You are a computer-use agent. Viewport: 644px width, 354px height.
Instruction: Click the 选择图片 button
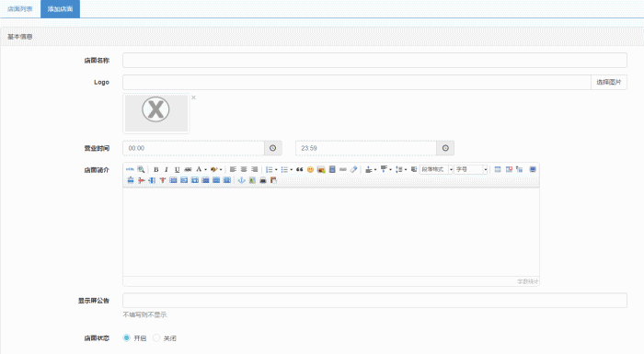[609, 82]
